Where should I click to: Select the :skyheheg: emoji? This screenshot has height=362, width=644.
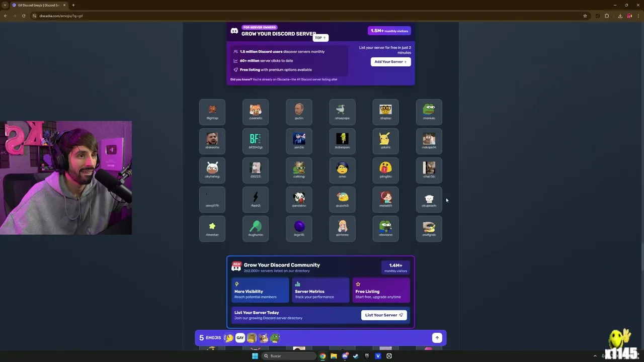tap(212, 170)
